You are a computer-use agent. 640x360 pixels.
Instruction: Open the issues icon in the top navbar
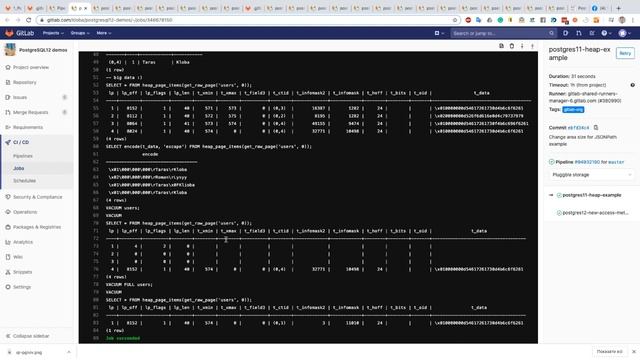coord(566,33)
